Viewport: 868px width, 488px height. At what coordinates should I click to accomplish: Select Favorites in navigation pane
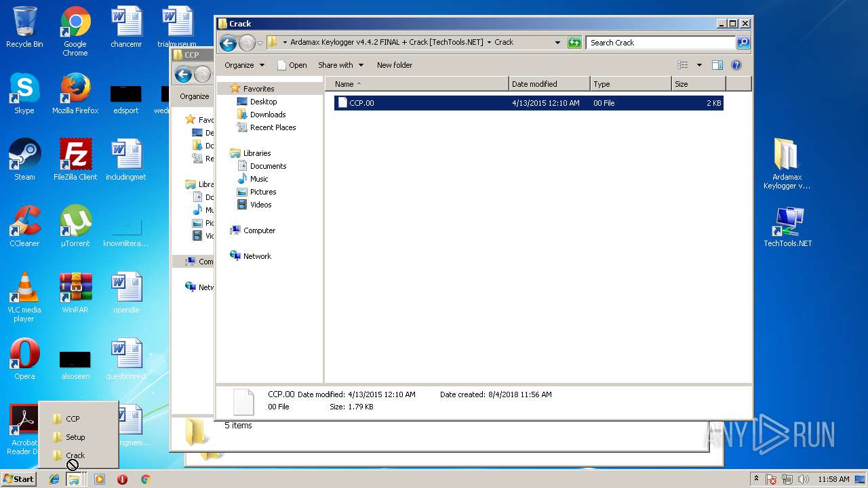tap(258, 89)
